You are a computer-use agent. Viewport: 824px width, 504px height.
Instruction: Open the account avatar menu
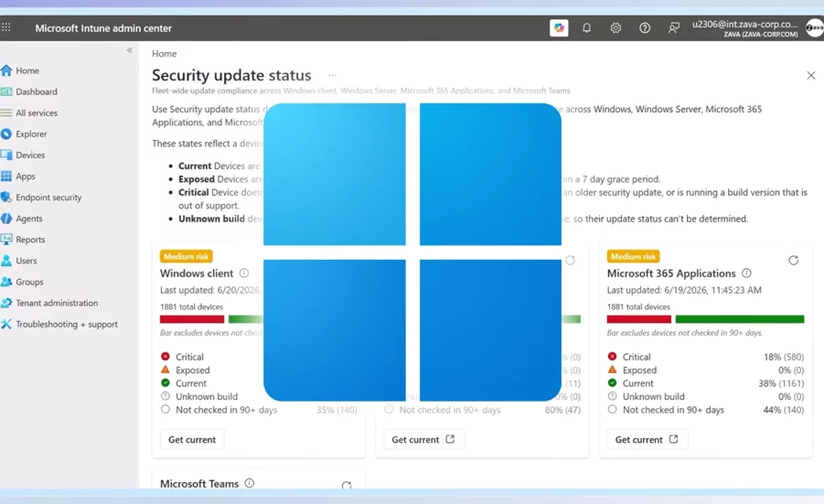(x=815, y=27)
